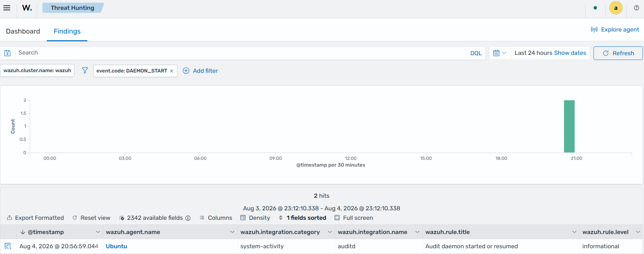Viewport: 644px width, 254px height.
Task: Toggle the DQL query language switch
Action: point(476,53)
